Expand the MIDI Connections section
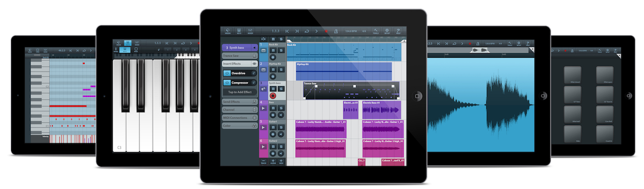 click(240, 118)
